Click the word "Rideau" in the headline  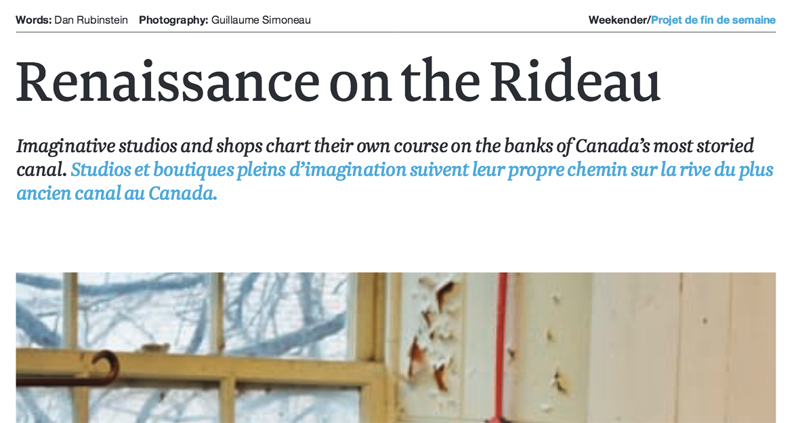click(x=576, y=82)
